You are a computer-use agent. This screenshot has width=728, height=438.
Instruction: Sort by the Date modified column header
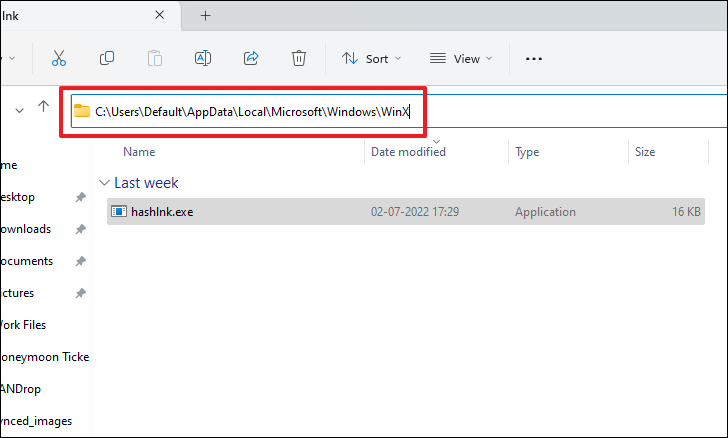[408, 152]
